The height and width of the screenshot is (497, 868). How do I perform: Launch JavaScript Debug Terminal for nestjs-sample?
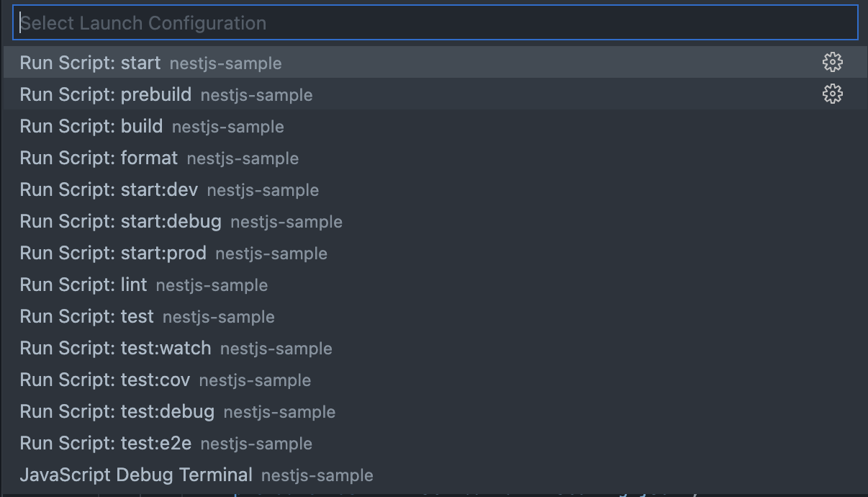click(x=435, y=475)
